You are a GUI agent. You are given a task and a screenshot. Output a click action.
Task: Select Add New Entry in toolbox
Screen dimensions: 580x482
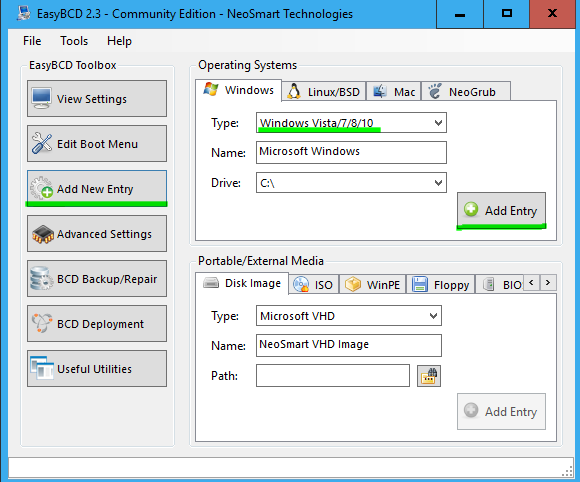pos(97,189)
